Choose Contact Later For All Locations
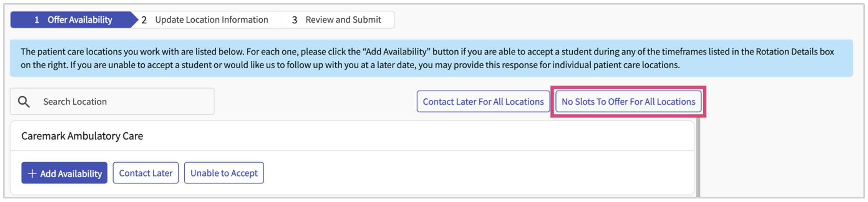This screenshot has width=868, height=202. 483,102
